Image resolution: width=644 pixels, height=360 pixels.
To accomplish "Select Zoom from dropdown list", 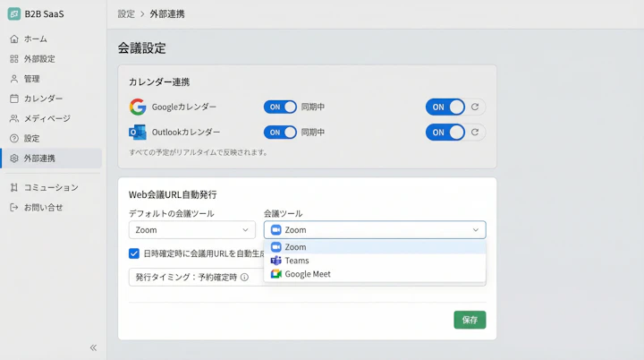I will pyautogui.click(x=375, y=247).
